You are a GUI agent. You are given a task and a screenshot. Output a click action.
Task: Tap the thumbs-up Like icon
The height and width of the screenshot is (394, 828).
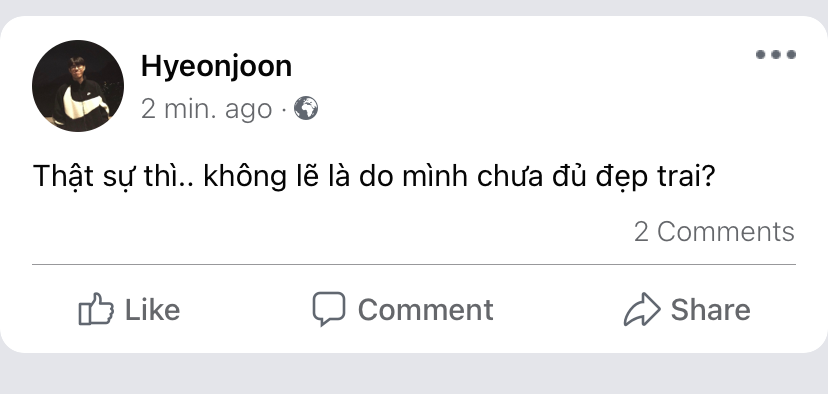click(x=96, y=309)
